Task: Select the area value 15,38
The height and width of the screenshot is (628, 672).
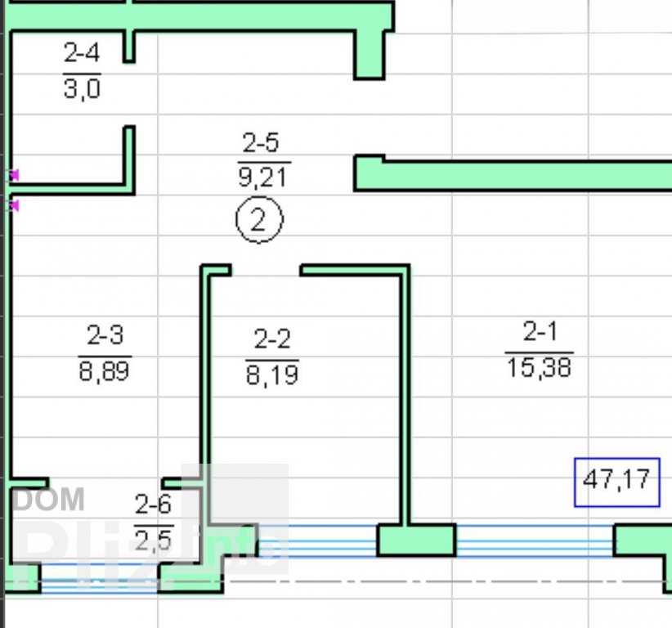Action: [540, 367]
